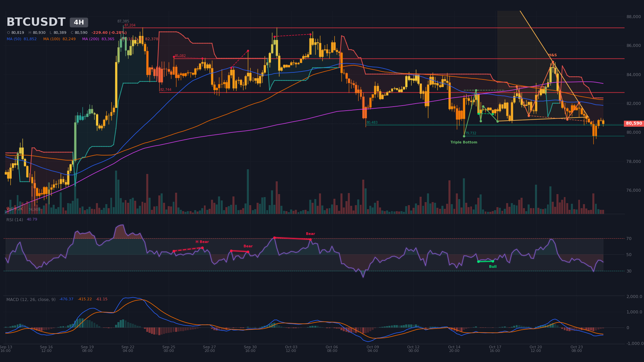Click the 80,590 current price tag
This screenshot has width=644, height=362.
634,123
